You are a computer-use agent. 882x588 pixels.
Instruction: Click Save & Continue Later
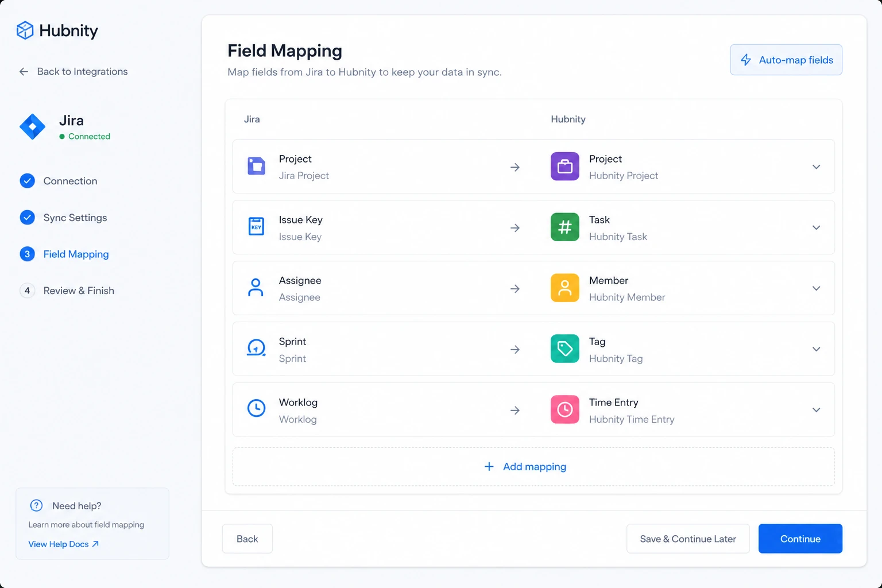coord(688,539)
